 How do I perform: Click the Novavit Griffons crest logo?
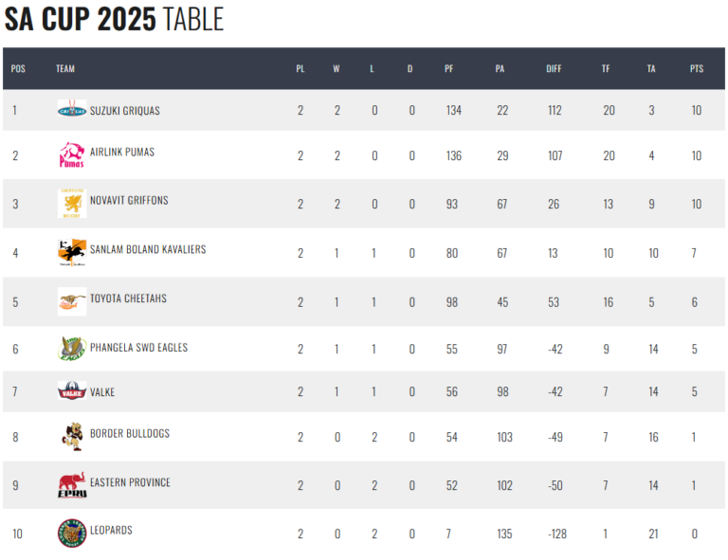(x=72, y=203)
